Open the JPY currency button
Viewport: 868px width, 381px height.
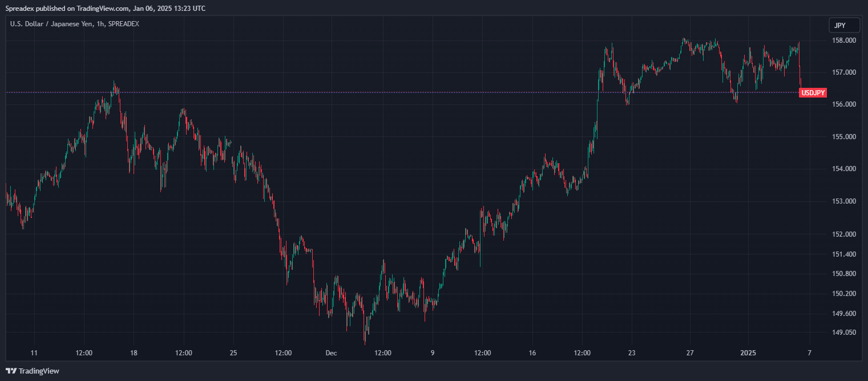point(844,26)
